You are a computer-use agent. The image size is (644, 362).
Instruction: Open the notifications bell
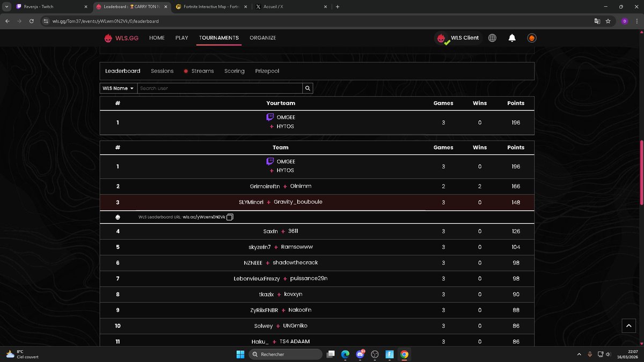click(512, 38)
